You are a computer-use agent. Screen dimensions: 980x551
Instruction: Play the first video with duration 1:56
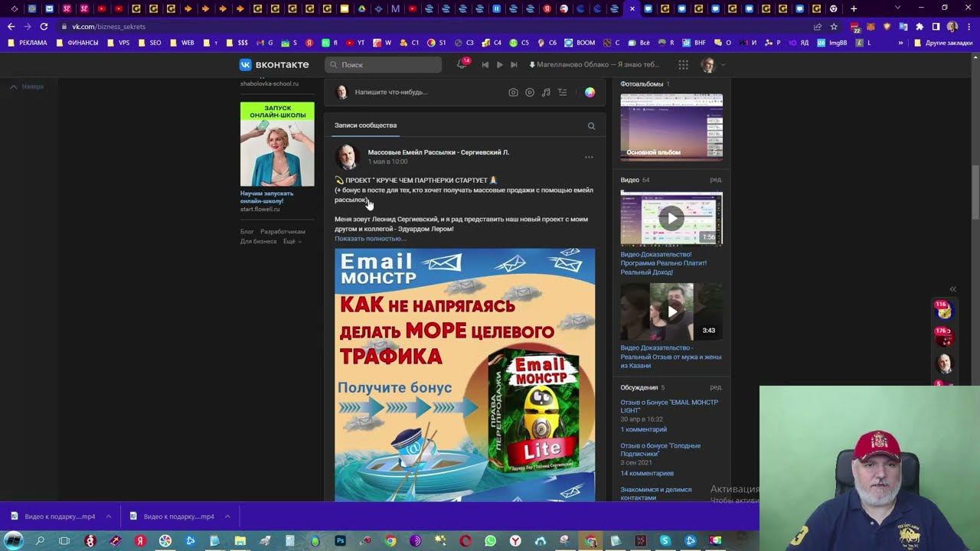[671, 218]
